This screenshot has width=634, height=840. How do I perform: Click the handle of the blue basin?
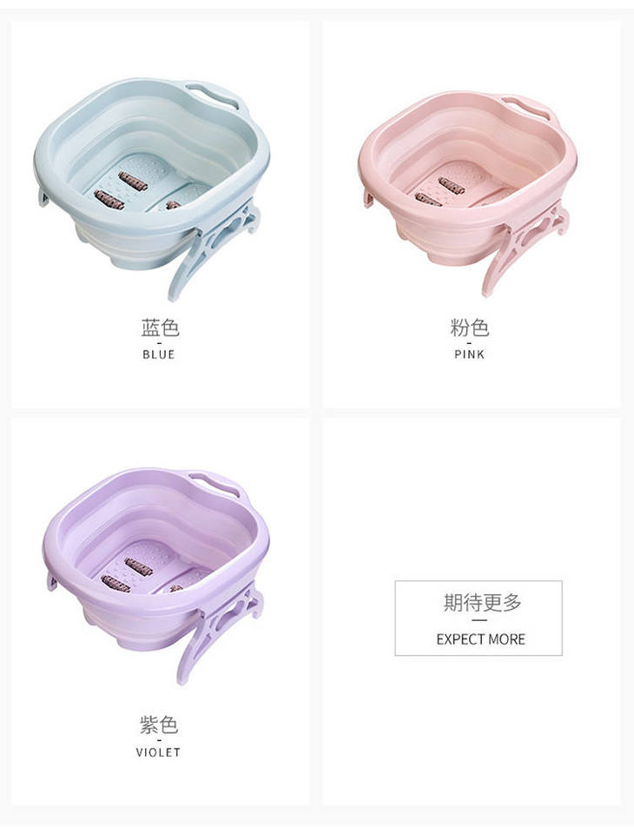point(213,95)
